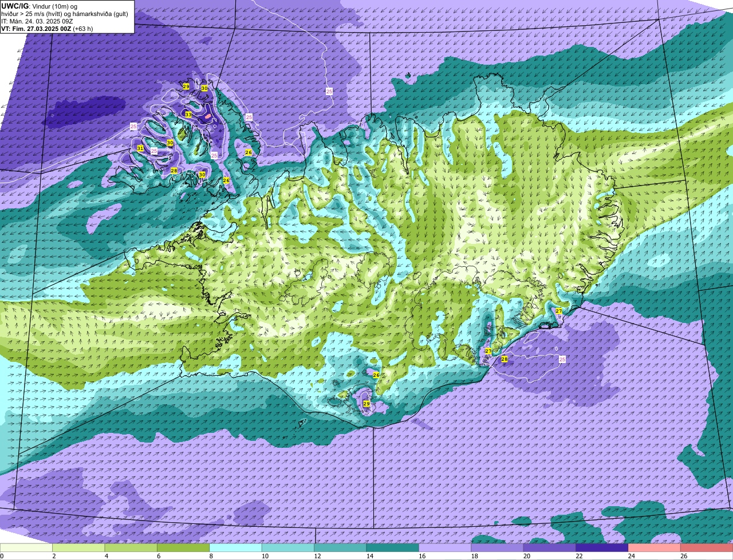Click the 20–22 m/s violet legend swatch
733x560 pixels.
click(x=550, y=547)
